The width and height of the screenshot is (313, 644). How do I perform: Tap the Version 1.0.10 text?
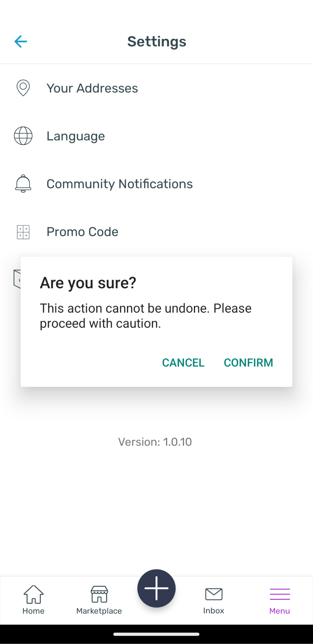point(155,442)
